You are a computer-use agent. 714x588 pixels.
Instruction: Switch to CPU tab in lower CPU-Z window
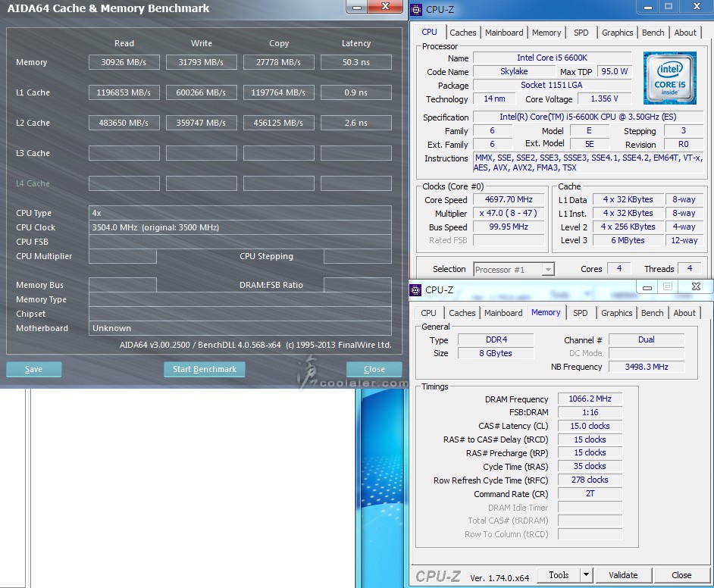tap(428, 313)
